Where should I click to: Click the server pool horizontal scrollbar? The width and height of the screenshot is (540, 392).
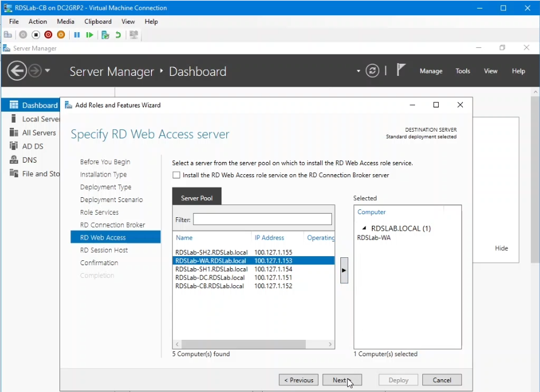coord(243,344)
